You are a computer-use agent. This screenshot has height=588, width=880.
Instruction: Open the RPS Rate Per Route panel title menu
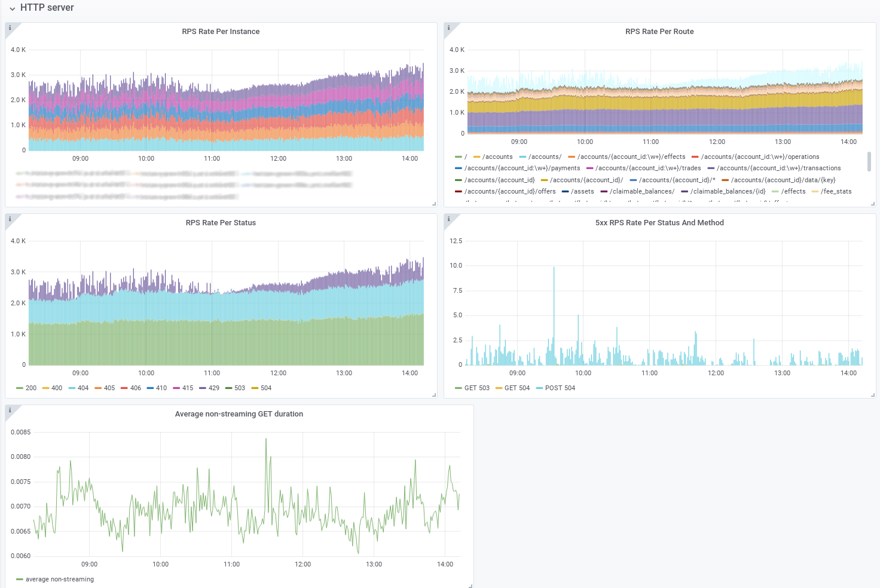pos(659,32)
